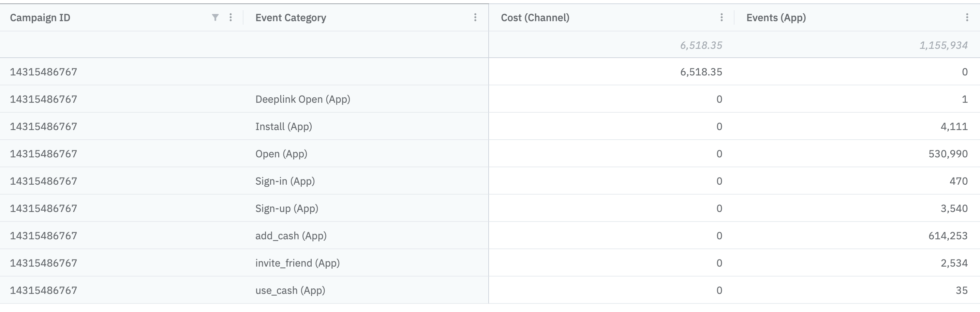Select the use_cash (App) cell
Screen dimensions: 980x312
290,291
